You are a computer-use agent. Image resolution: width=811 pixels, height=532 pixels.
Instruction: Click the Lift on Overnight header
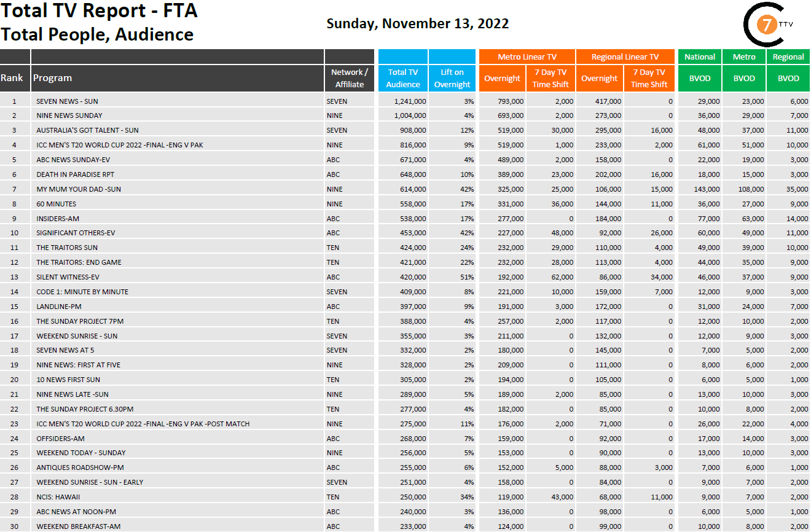tap(452, 78)
